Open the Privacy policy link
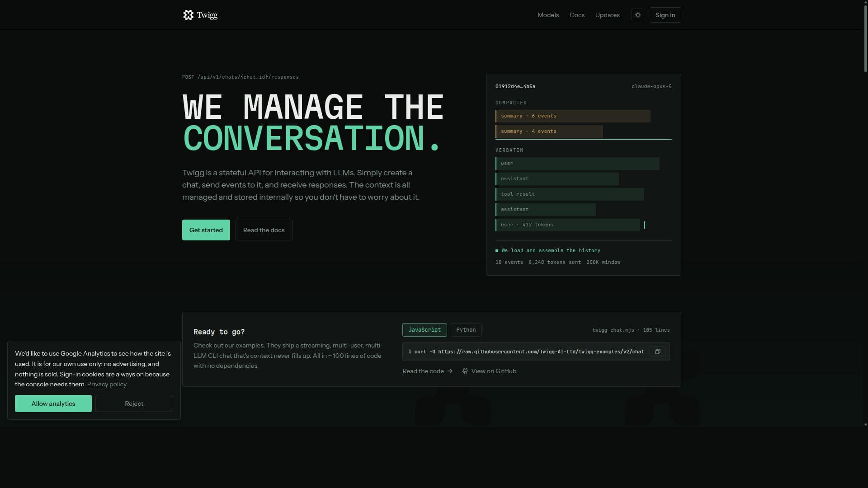This screenshot has height=488, width=868. 107,384
